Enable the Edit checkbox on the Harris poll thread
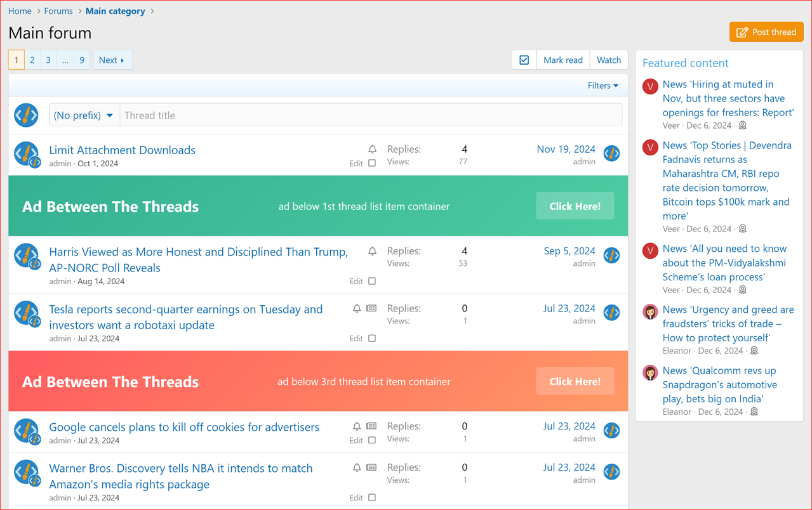 (371, 280)
